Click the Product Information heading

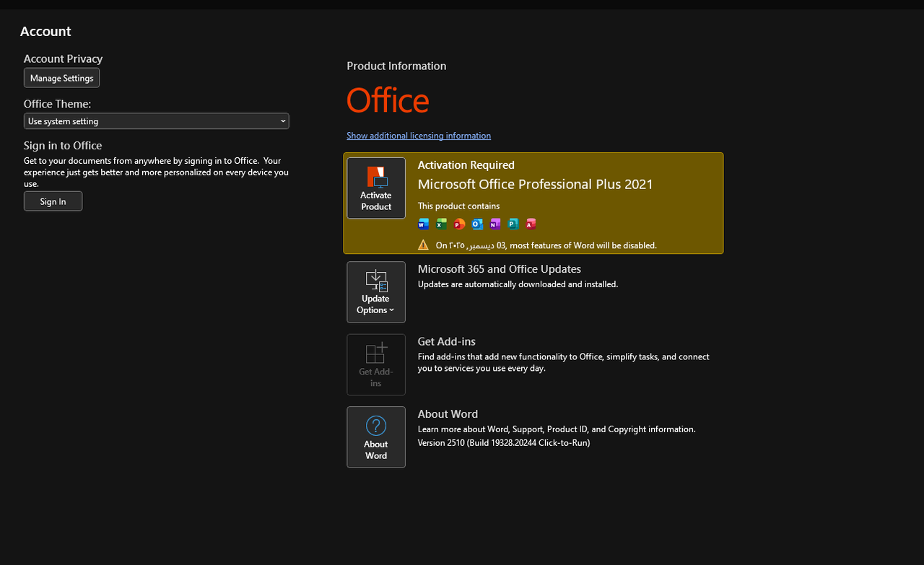pos(396,66)
